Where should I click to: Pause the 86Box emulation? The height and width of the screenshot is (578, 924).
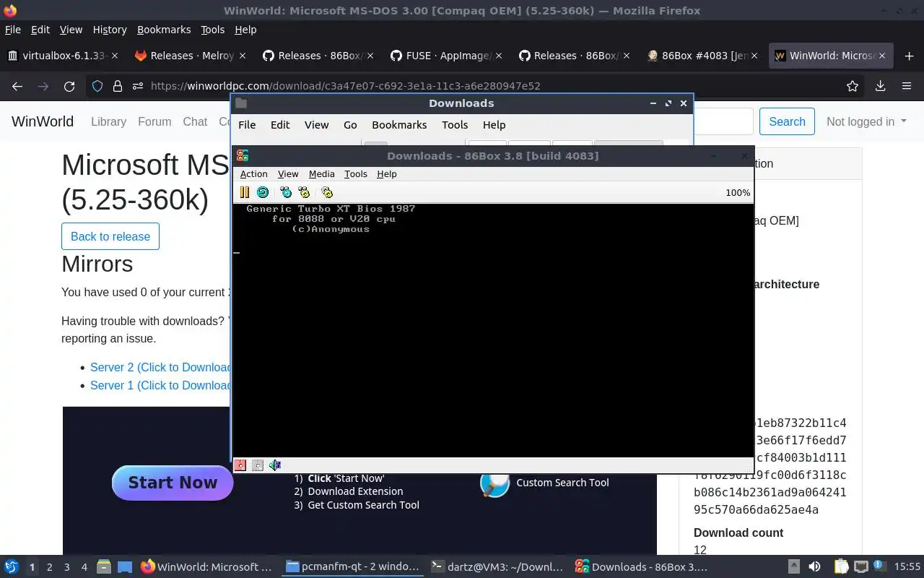[x=244, y=192]
